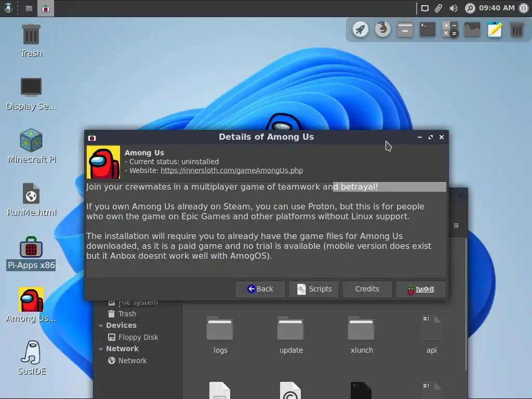
Task: Select the logs folder in file manager
Action: point(220,335)
